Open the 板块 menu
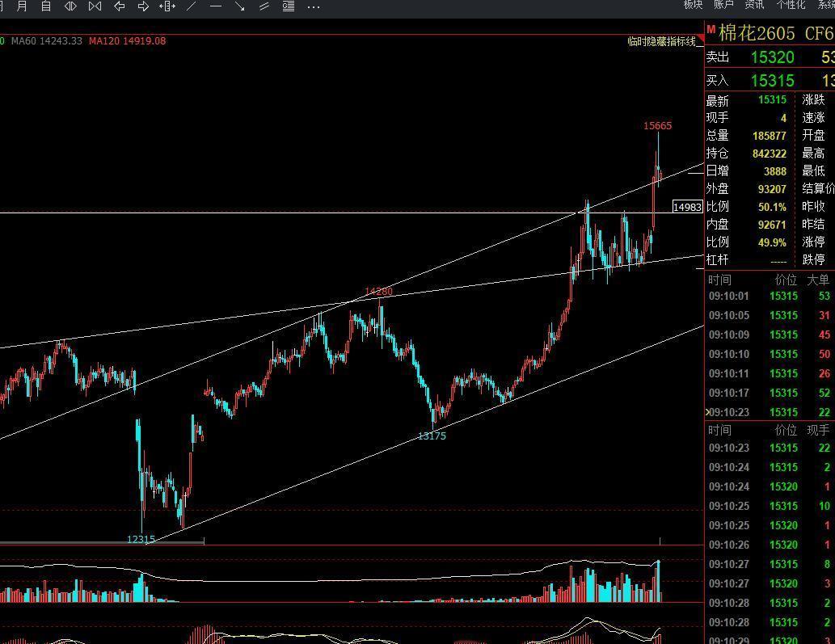The height and width of the screenshot is (644, 835). click(x=693, y=5)
